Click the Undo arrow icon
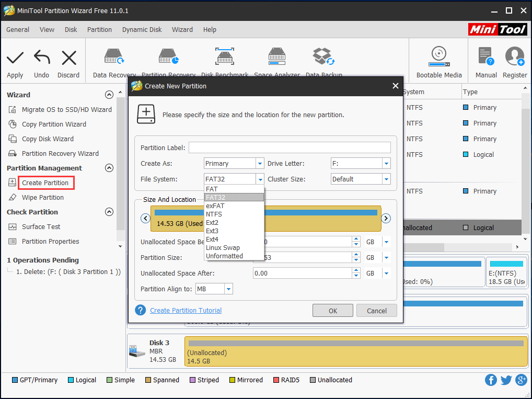This screenshot has width=532, height=399. 41,58
